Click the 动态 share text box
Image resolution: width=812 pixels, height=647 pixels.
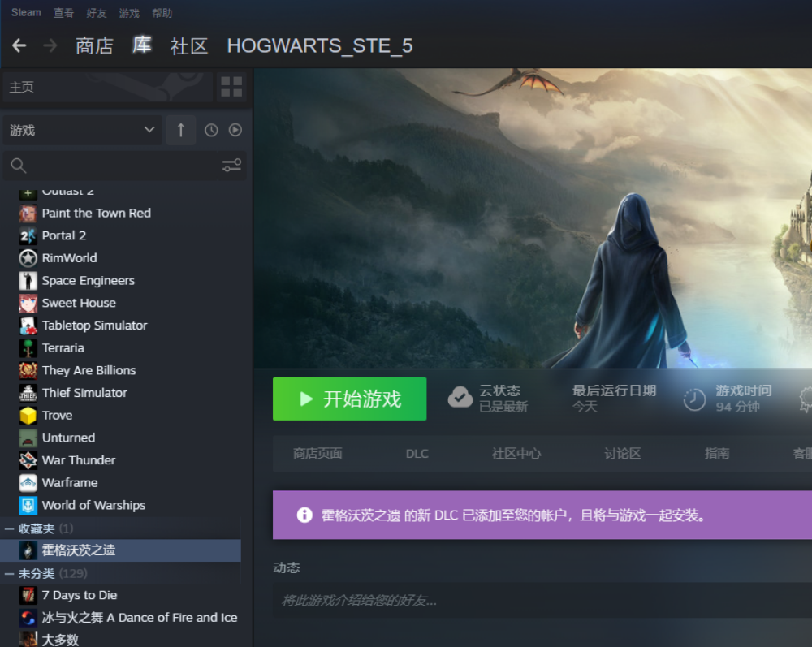[536, 601]
